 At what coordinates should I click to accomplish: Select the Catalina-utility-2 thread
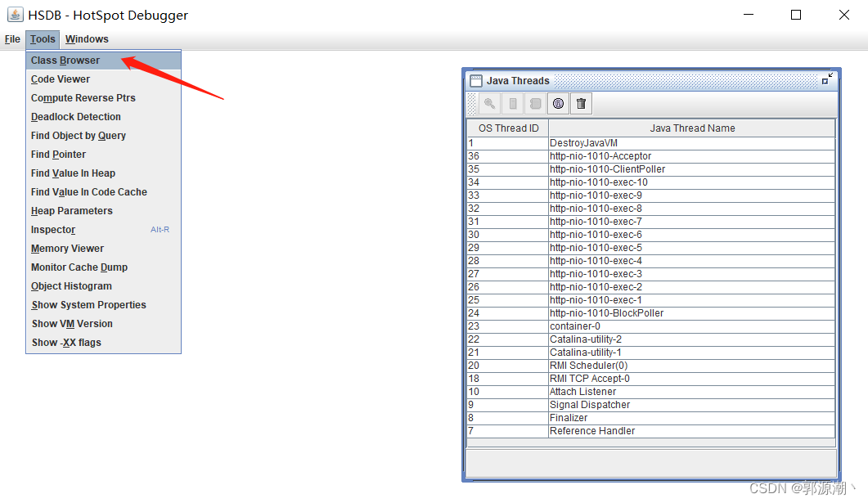coord(651,339)
